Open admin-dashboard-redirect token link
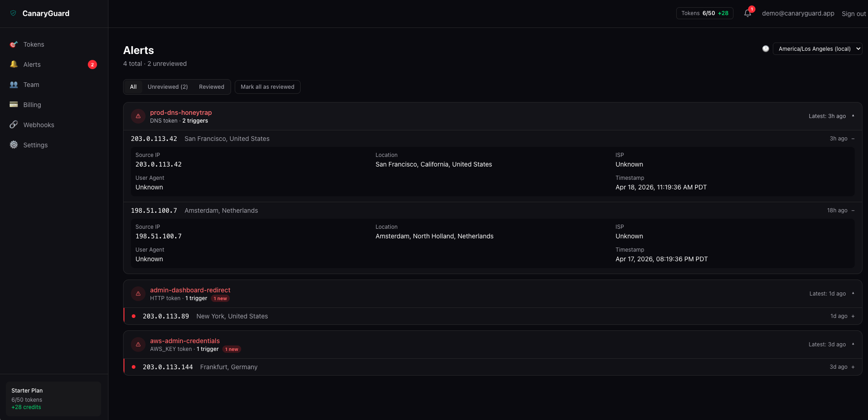868x420 pixels. (x=190, y=290)
